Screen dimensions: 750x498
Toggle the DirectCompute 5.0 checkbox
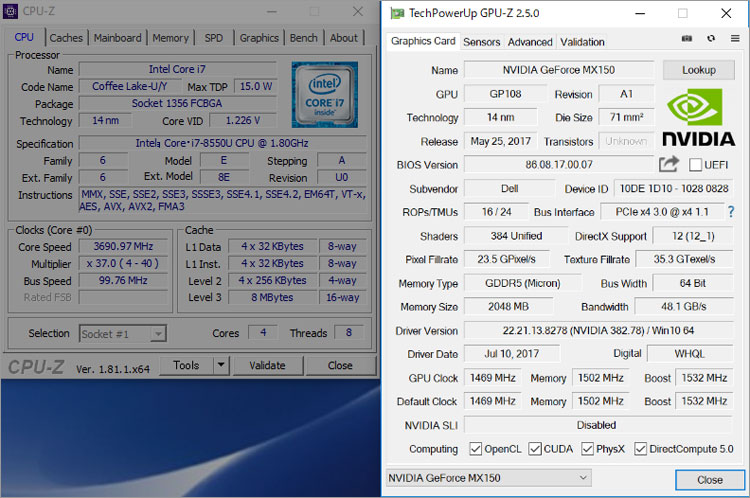pos(640,449)
